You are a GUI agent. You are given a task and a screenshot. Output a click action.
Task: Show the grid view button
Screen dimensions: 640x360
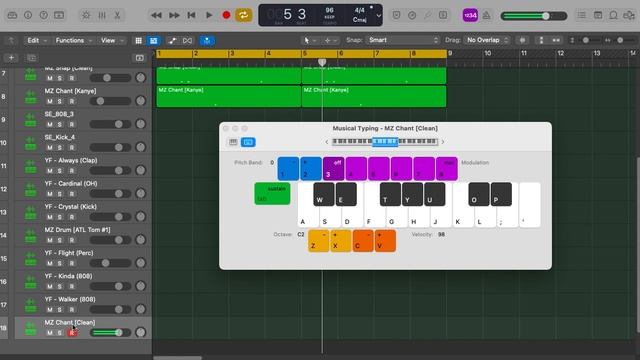pos(139,40)
